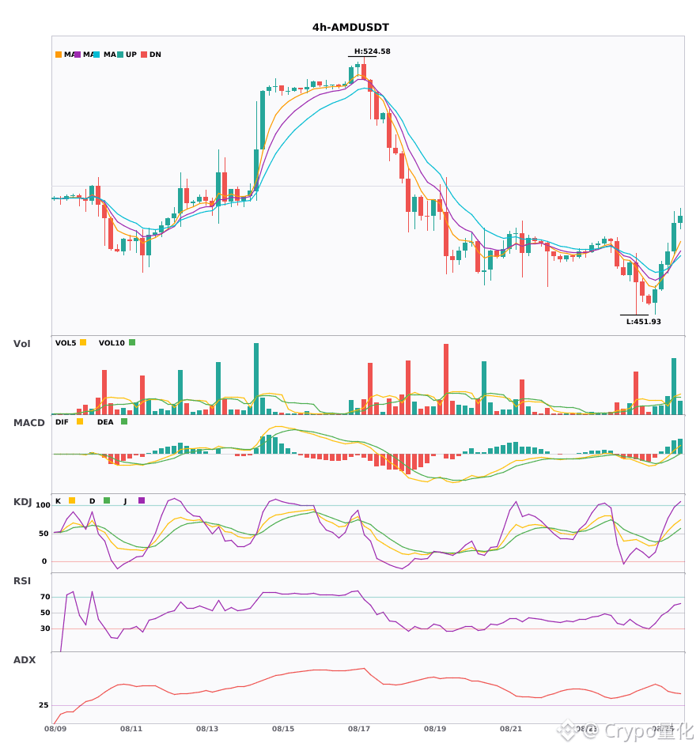The height and width of the screenshot is (751, 700).
Task: Click the 08/09 date tick
Action: [x=55, y=729]
